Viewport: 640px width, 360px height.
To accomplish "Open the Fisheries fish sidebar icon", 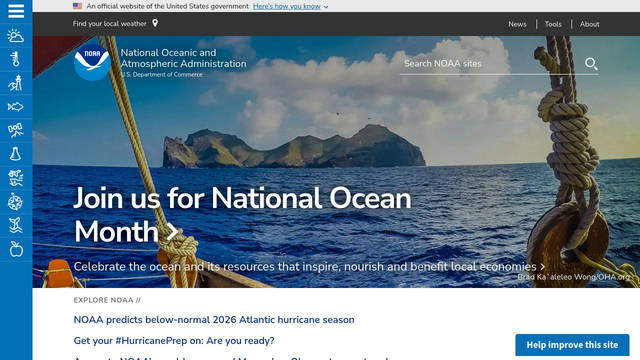I will click(x=16, y=107).
